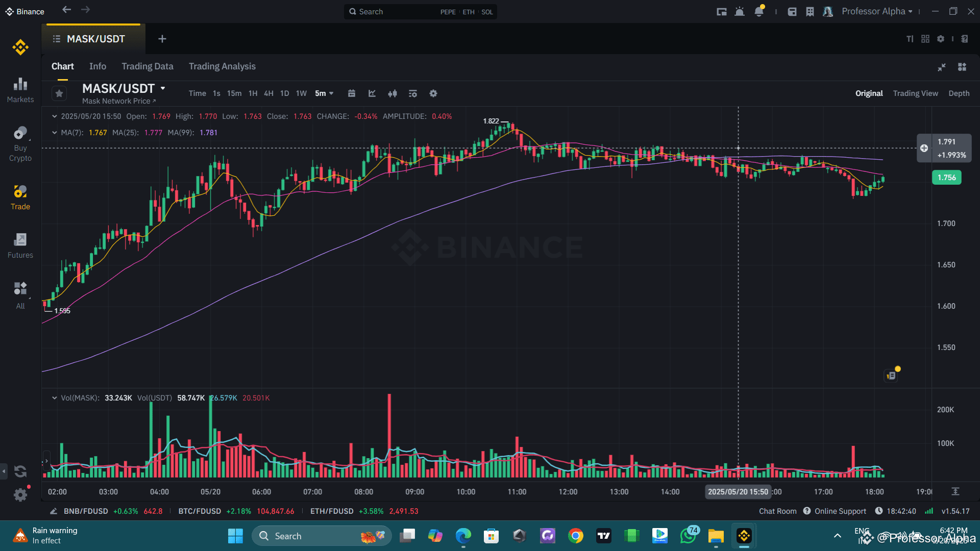Click the Professor Alpha profile avatar
The height and width of the screenshot is (551, 980).
(828, 12)
